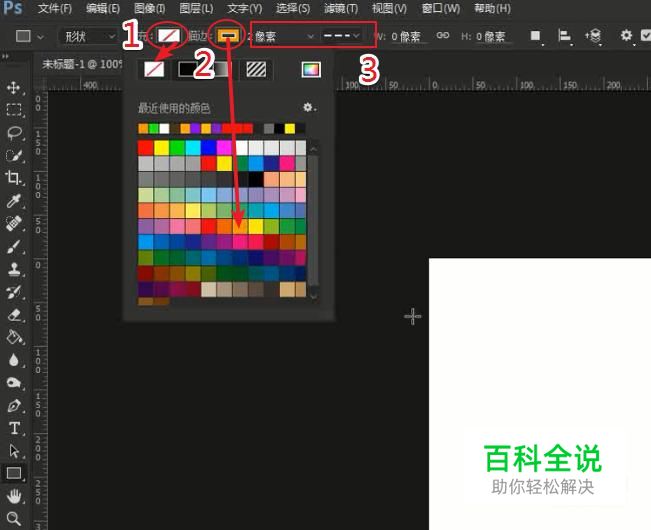Expand the toolbar double-arrow toggle
Viewport: 651px width, 530px height.
pos(6,56)
